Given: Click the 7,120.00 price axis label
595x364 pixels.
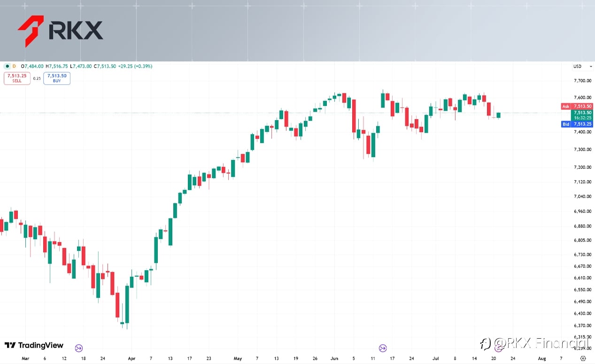Looking at the screenshot, I should pyautogui.click(x=582, y=182).
